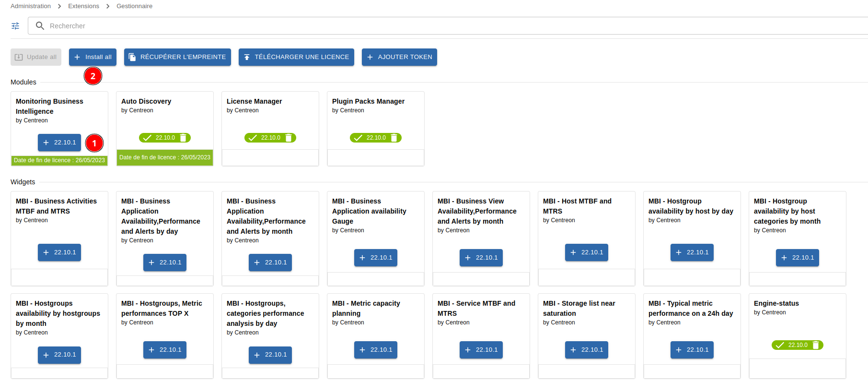
Task: Click the magnifier search icon
Action: (40, 25)
